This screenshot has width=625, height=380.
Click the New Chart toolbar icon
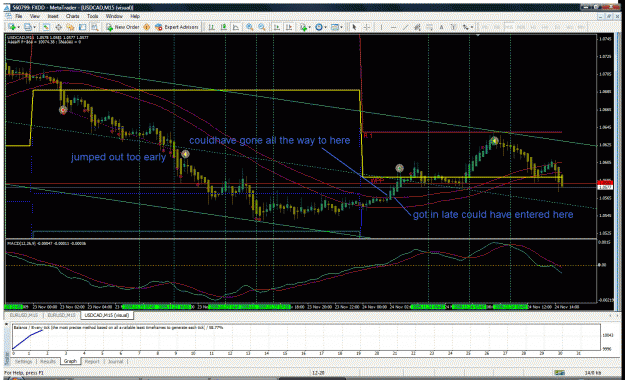(12, 27)
